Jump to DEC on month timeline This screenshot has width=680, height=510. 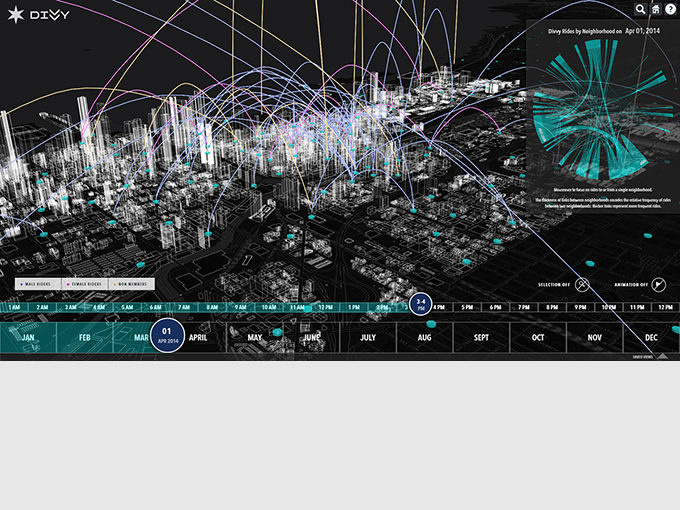coord(651,337)
